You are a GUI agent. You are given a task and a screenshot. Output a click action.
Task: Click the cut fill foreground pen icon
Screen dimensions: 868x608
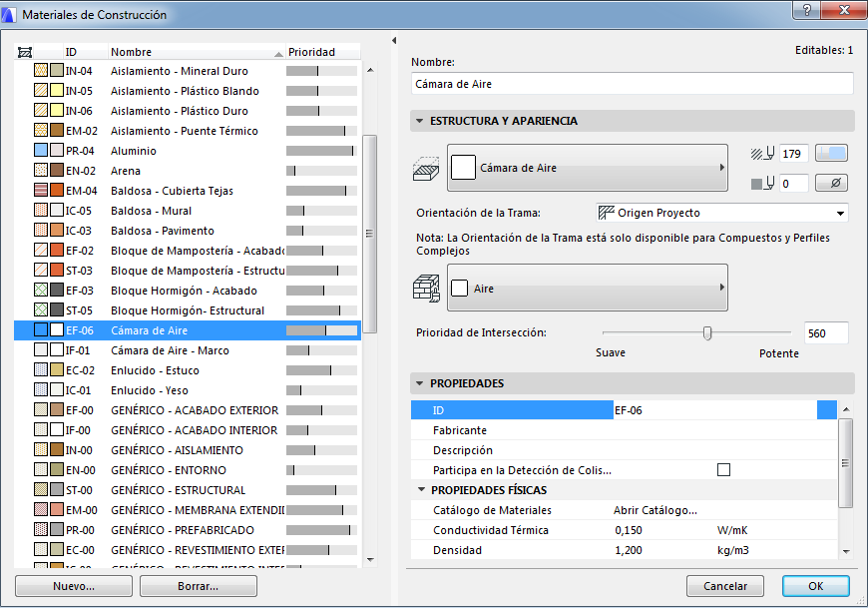pos(763,154)
